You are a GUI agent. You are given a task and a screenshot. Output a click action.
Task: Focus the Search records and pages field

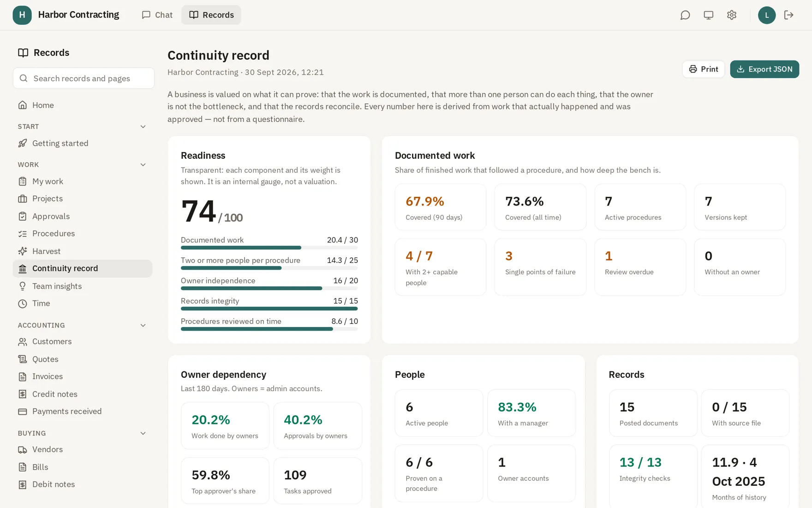point(84,78)
